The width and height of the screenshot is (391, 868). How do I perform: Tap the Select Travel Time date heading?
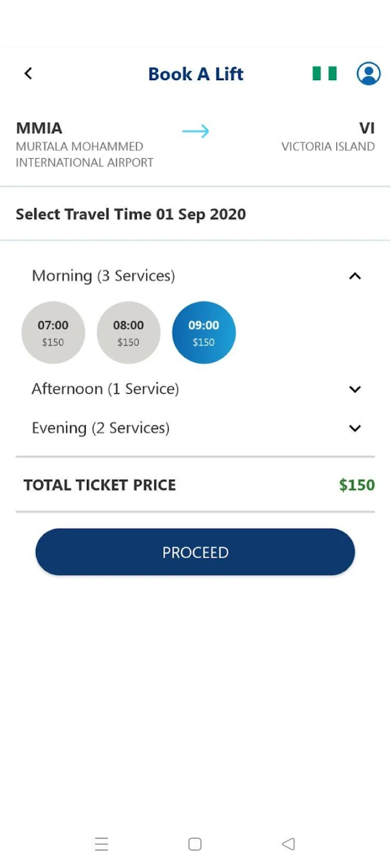pyautogui.click(x=131, y=214)
